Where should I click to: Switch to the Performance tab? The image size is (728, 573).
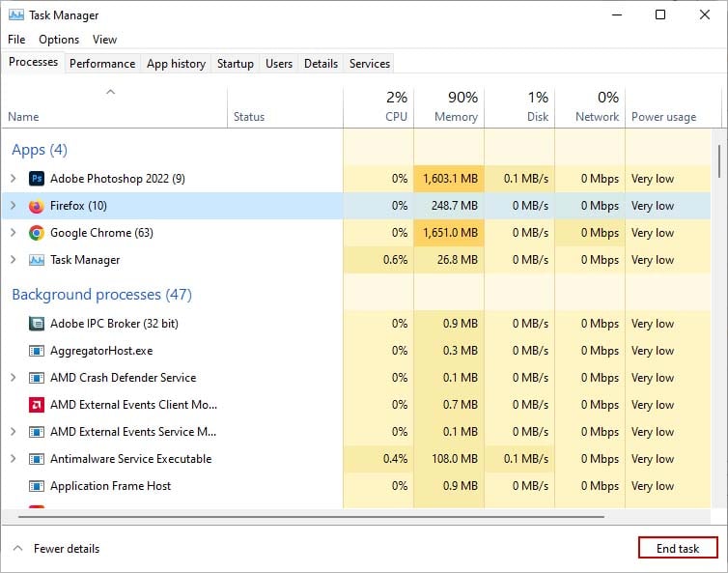coord(102,64)
